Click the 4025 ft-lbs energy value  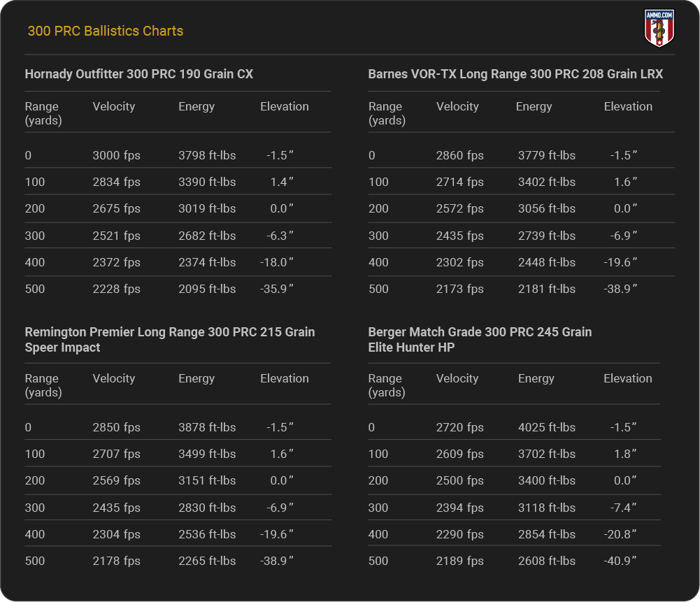[x=547, y=427]
